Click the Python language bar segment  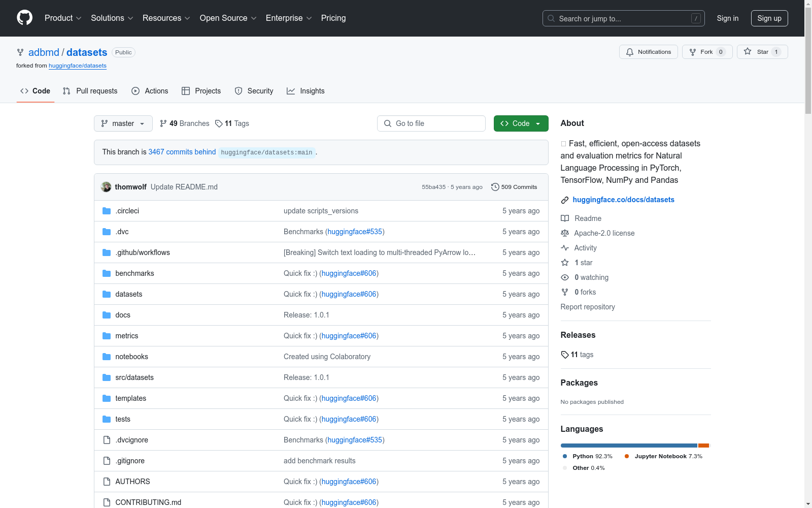(629, 446)
